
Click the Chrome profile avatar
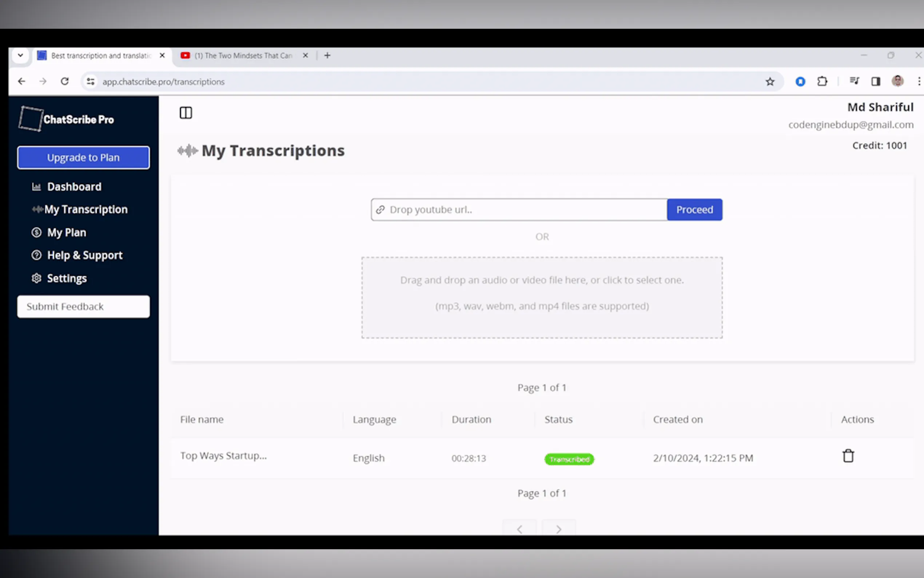pos(897,81)
